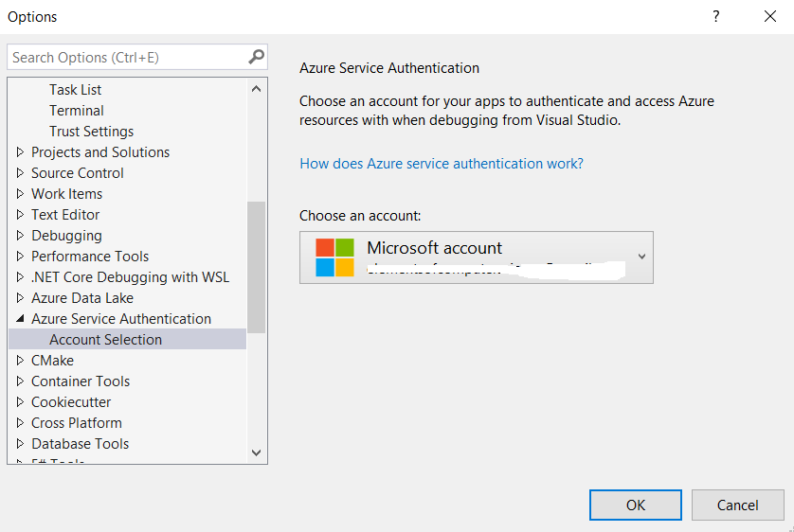Viewport: 794px width, 532px height.
Task: Select Projects and Solutions label
Action: coord(100,152)
